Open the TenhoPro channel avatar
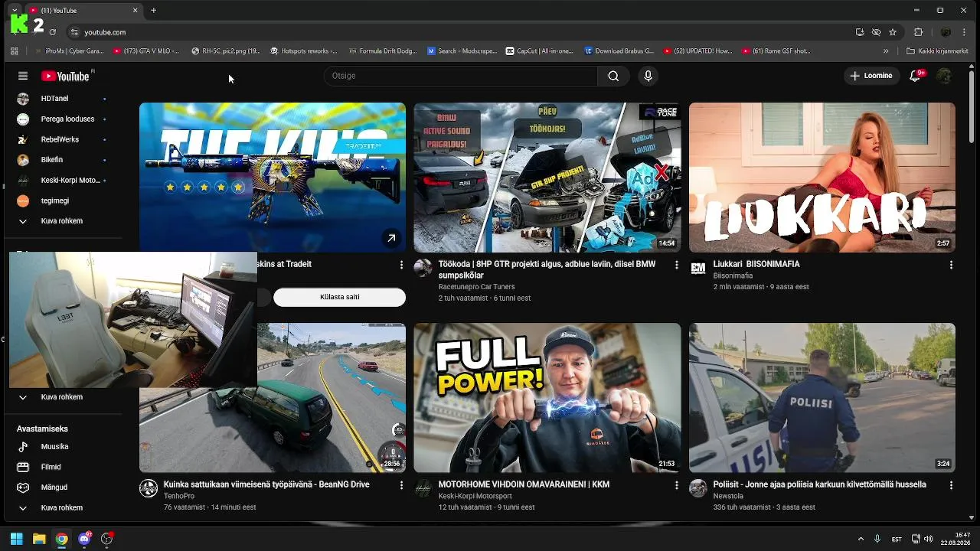Image resolution: width=980 pixels, height=551 pixels. tap(148, 488)
